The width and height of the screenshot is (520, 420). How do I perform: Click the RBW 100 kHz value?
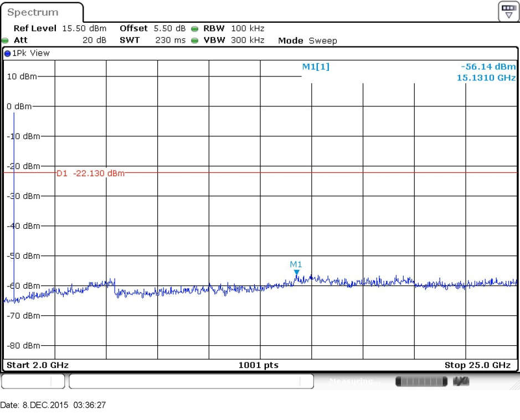pyautogui.click(x=248, y=28)
